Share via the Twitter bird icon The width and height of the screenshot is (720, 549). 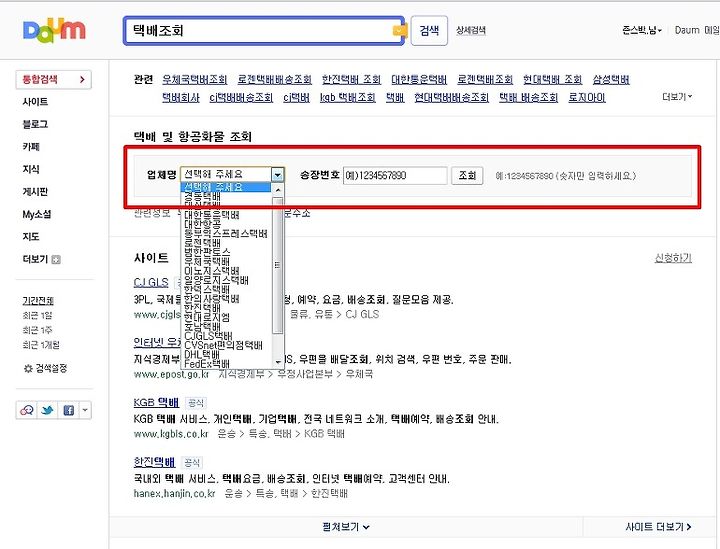[47, 410]
